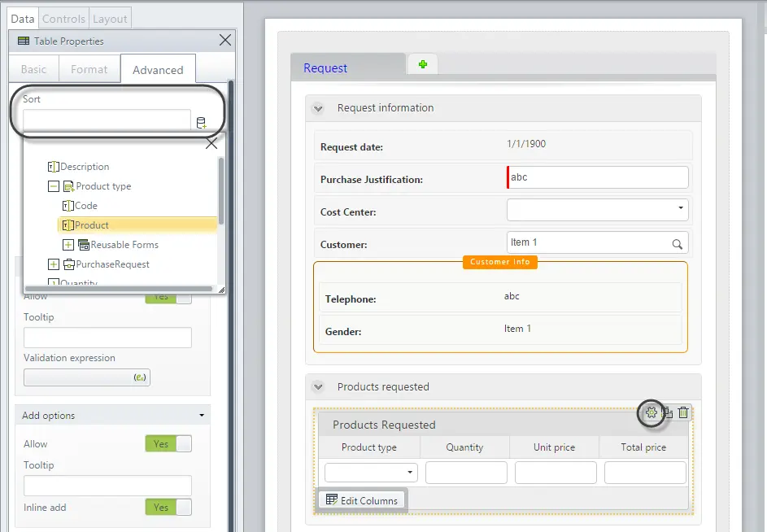Collapse the Product type tree node
This screenshot has height=532, width=767.
54,186
